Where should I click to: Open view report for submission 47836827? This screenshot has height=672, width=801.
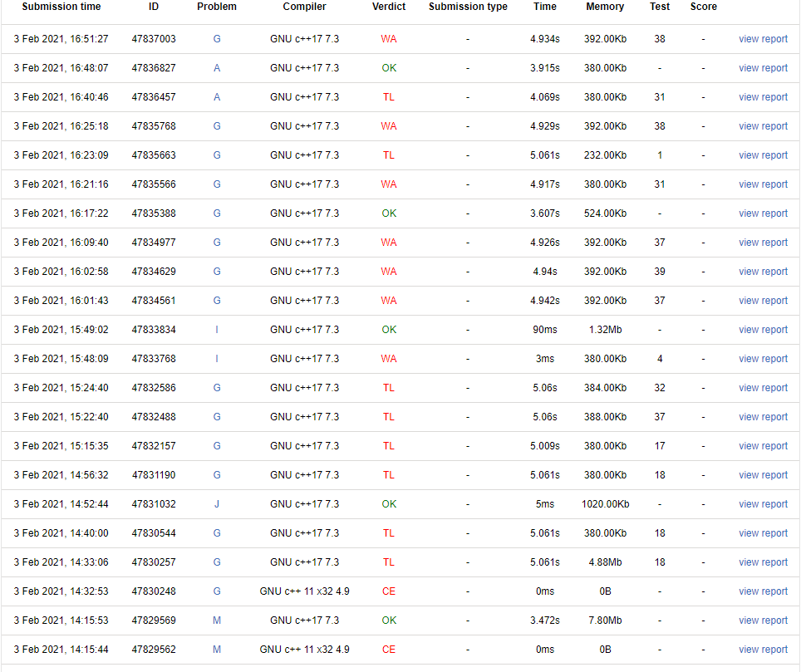tap(763, 68)
